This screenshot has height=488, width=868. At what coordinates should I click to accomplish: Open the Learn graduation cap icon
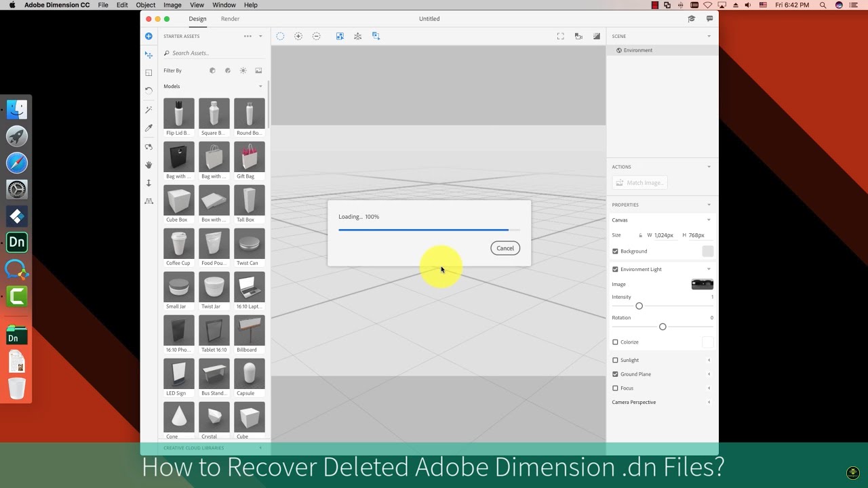point(692,19)
